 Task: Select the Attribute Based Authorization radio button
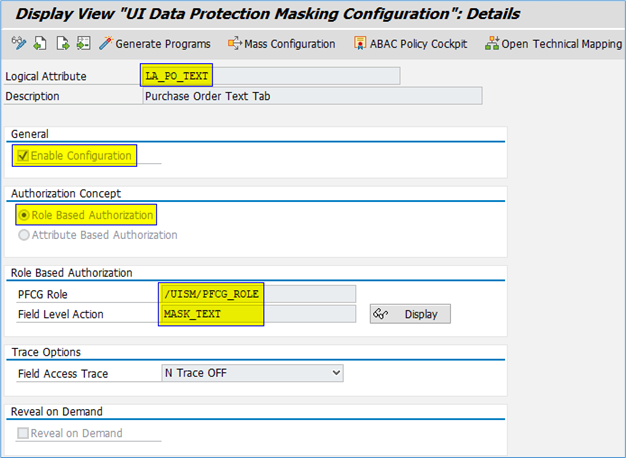click(24, 235)
